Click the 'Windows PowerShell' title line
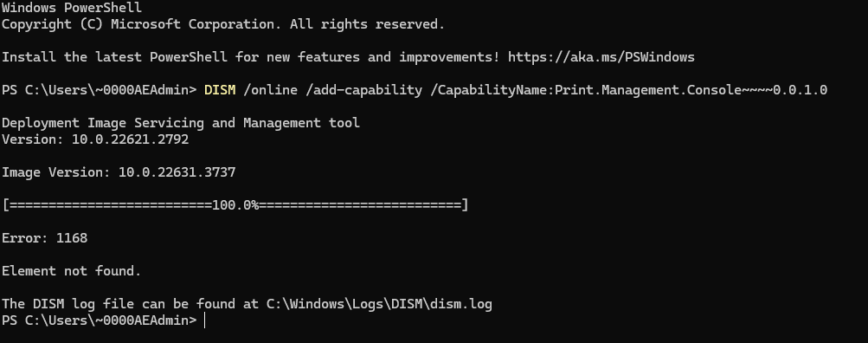868x343 pixels. [x=72, y=8]
